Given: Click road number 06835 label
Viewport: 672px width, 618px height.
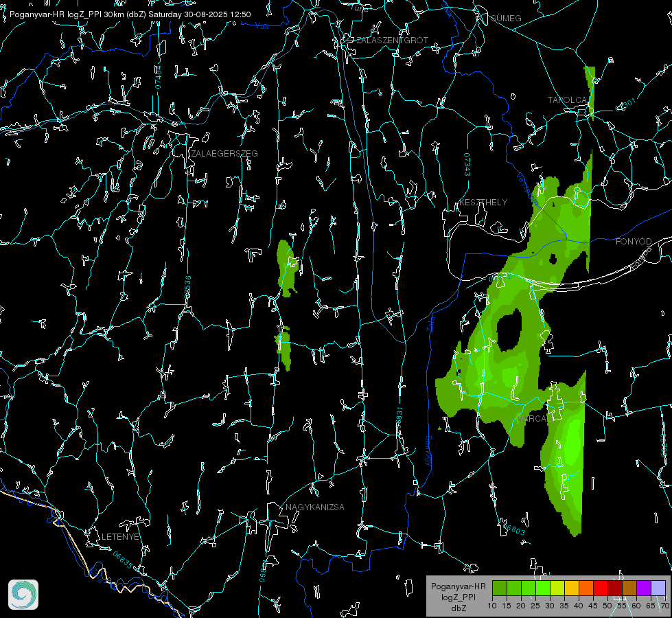Looking at the screenshot, I should click(x=123, y=560).
